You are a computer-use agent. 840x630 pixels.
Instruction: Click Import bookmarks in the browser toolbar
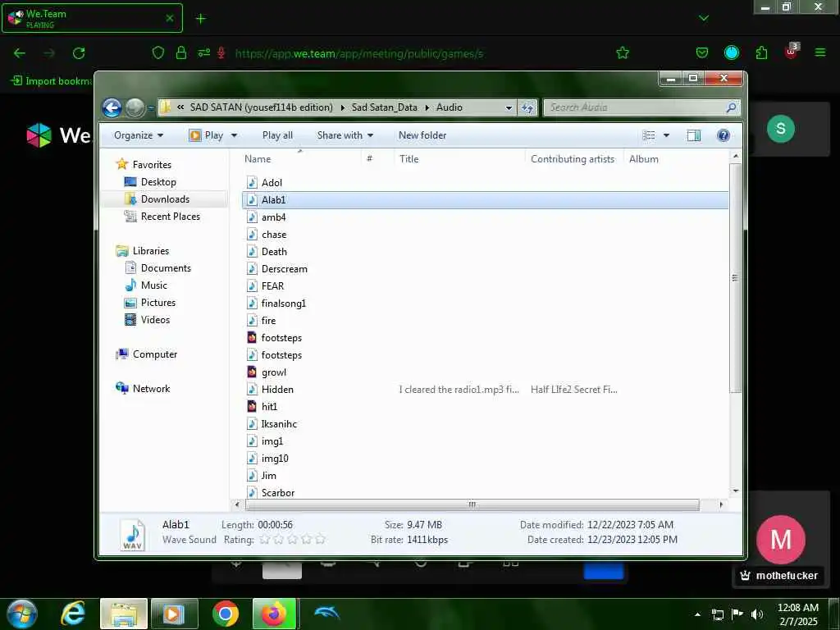(x=52, y=81)
